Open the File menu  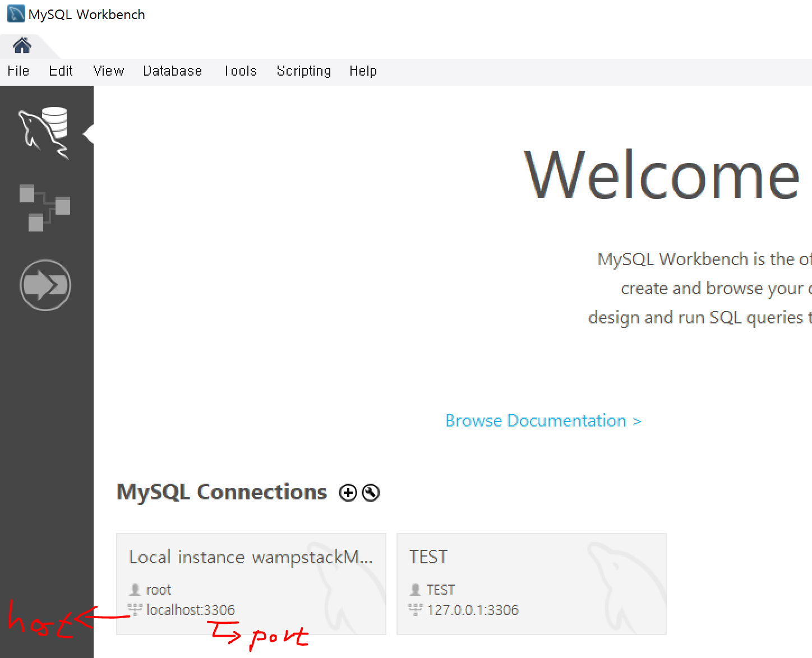(x=18, y=71)
